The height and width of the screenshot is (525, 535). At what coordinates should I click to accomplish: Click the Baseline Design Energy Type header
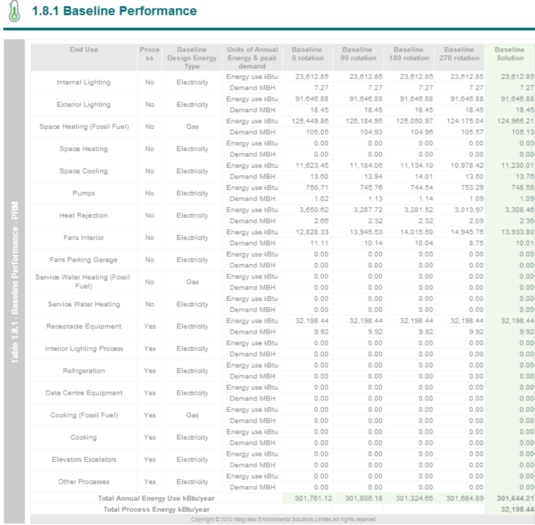click(x=192, y=58)
